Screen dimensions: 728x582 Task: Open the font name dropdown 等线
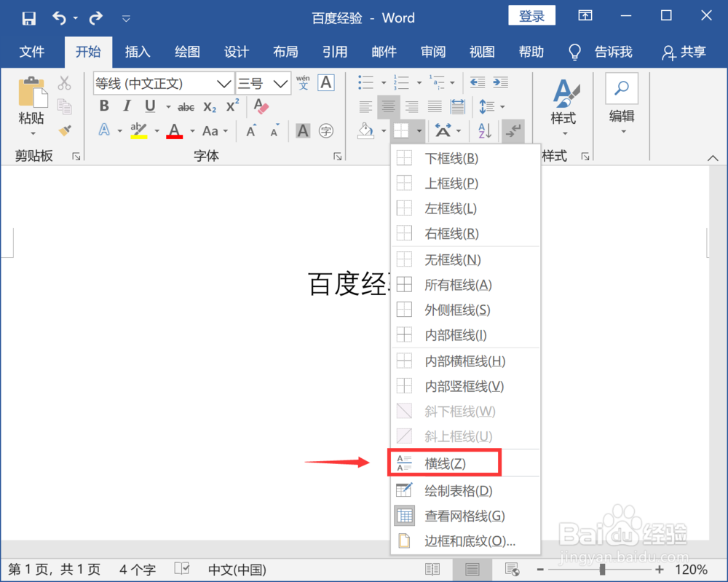tap(223, 84)
